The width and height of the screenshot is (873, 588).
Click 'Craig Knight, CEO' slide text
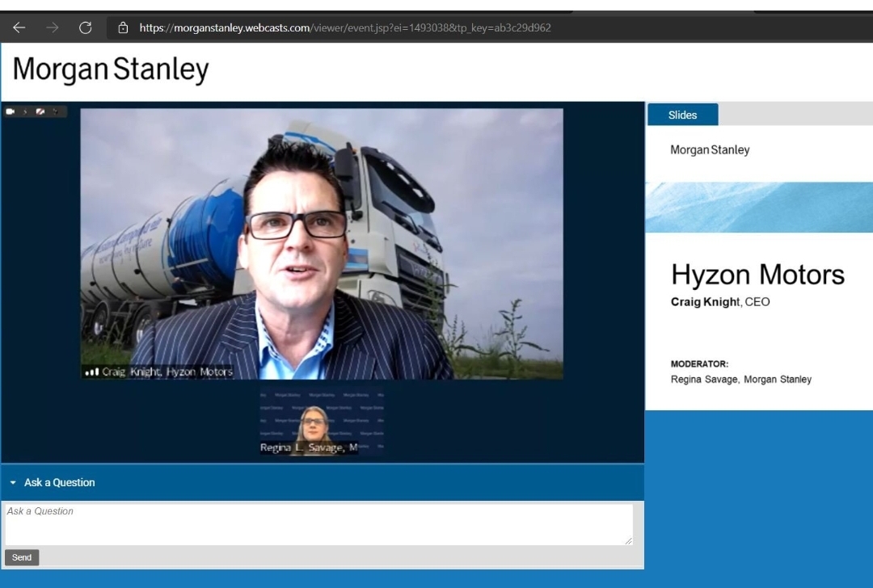tap(720, 301)
